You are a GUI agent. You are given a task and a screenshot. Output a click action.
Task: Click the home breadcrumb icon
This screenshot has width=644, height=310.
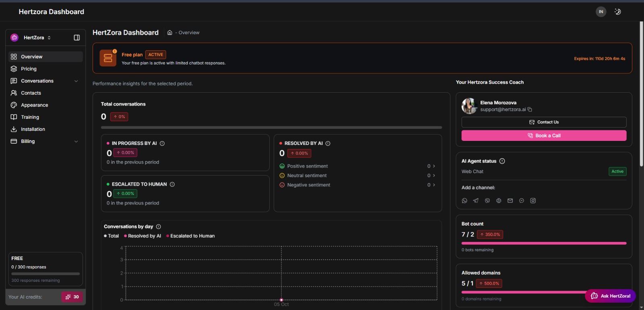(x=170, y=33)
